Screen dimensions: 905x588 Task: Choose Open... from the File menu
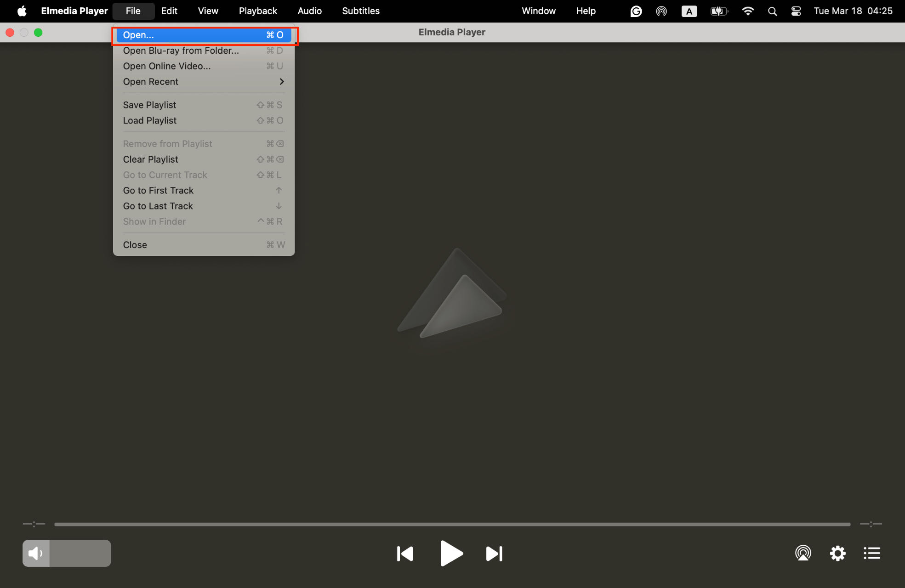click(204, 35)
